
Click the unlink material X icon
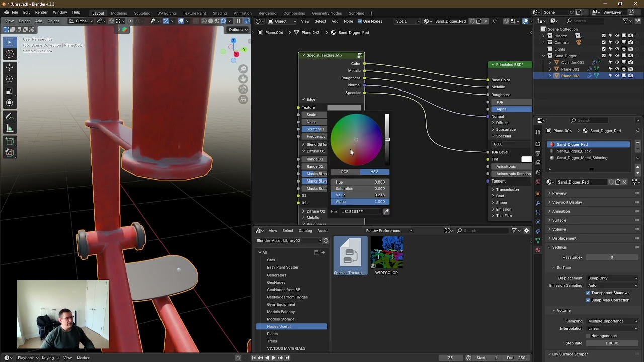625,182
